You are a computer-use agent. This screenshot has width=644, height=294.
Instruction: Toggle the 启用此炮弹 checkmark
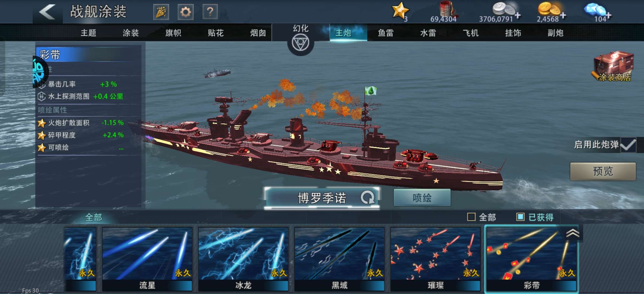point(628,145)
